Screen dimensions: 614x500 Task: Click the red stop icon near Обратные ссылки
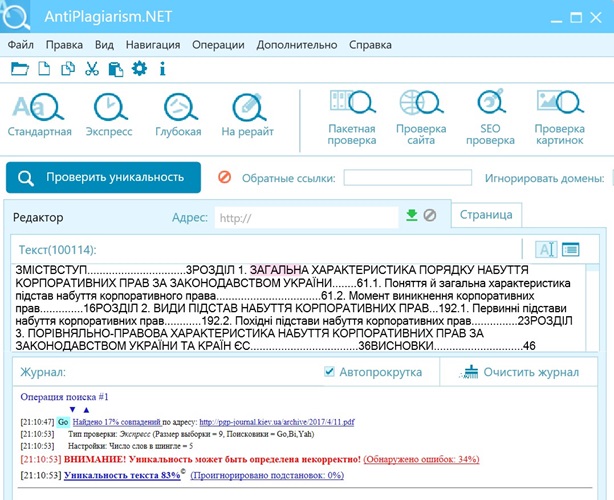pos(224,177)
